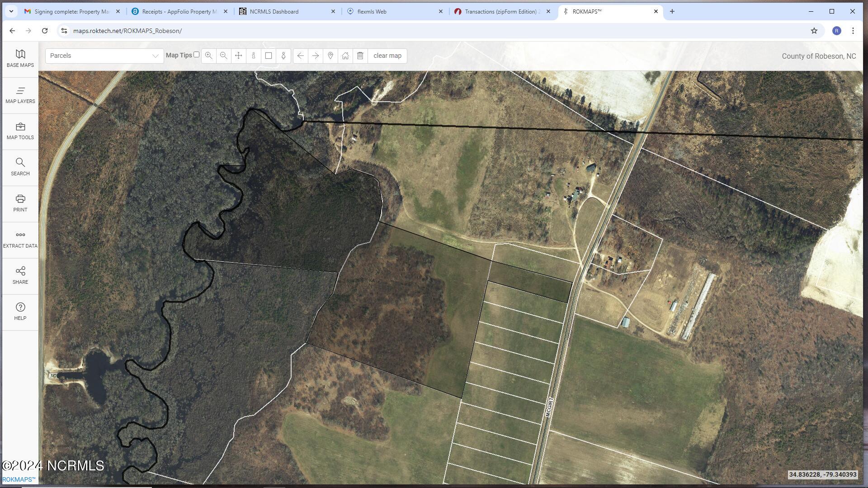Bookmark the ROKMAPS page via the star
The width and height of the screenshot is (868, 488).
click(x=814, y=31)
